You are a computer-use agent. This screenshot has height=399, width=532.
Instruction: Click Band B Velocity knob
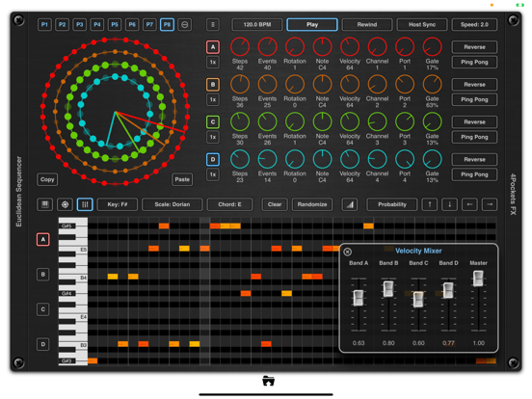350,84
